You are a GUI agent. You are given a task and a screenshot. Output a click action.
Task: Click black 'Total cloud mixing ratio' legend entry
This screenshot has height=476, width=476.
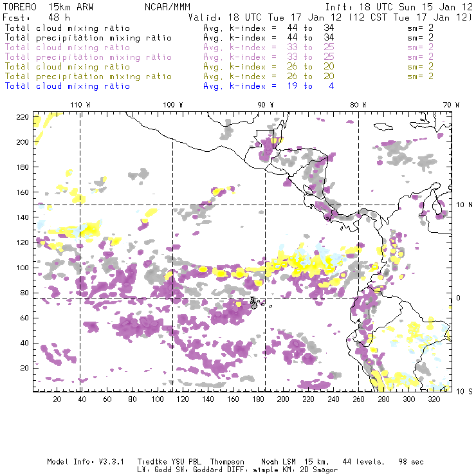click(68, 28)
